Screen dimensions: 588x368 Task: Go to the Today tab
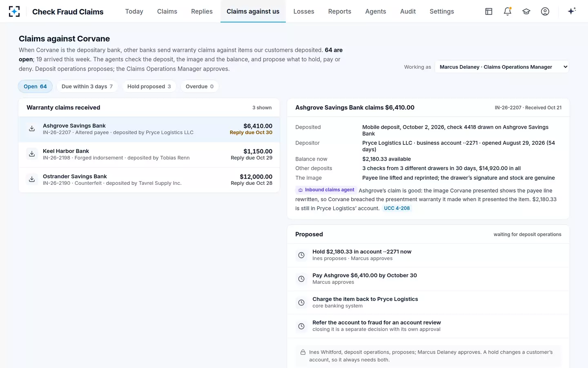pos(134,11)
